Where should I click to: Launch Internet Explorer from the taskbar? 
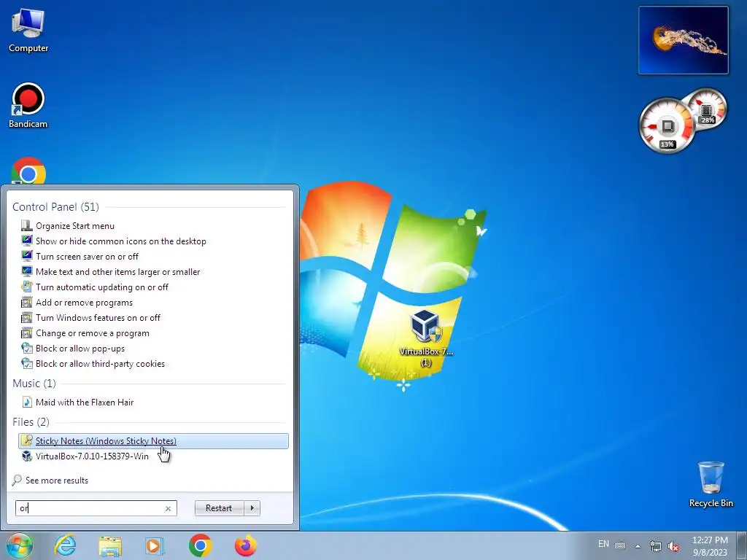pyautogui.click(x=65, y=545)
